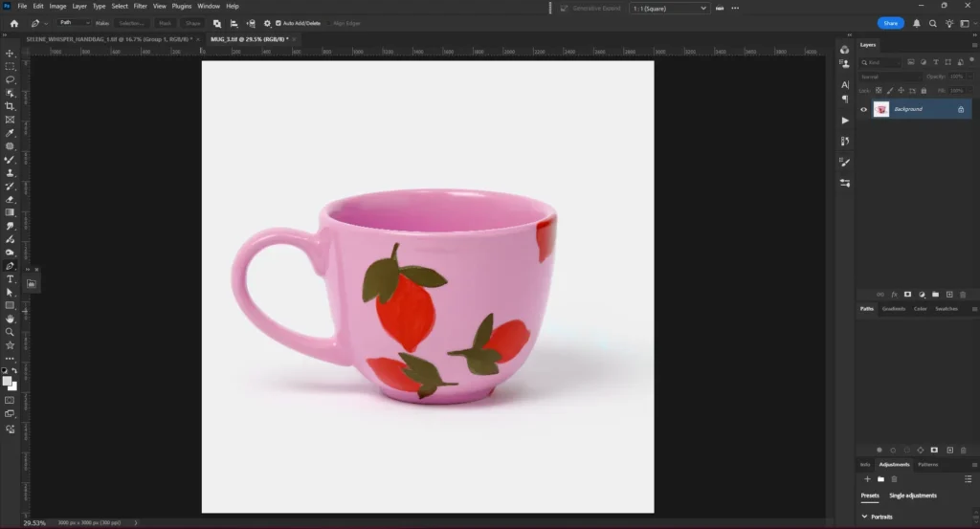Click the Home icon in options bar
This screenshot has height=529, width=980.
coord(13,23)
